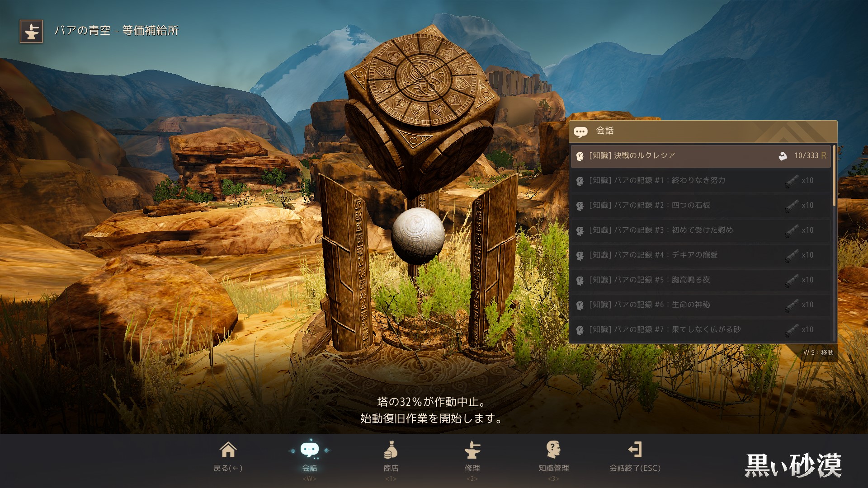Screen dimensions: 868x488
Task: Select バアの記録 #1：終わりなき努力 entry
Action: [x=701, y=181]
